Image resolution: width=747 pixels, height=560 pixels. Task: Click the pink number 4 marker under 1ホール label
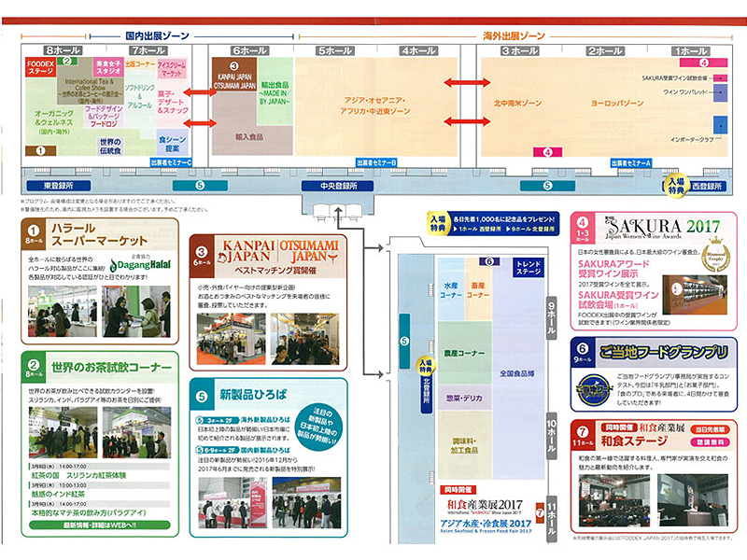(x=704, y=63)
